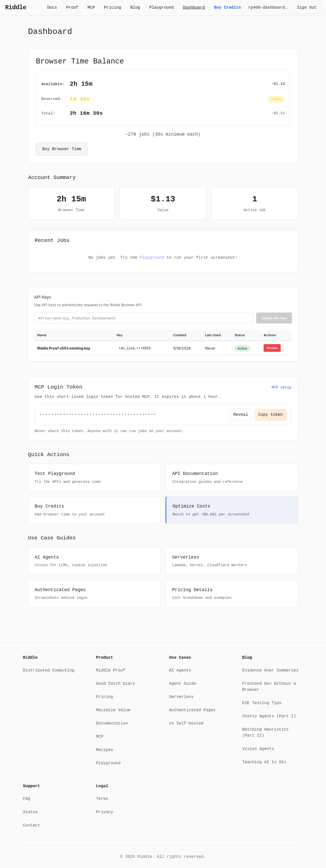
Task: Open Agent Guide footer link
Action: point(183,683)
